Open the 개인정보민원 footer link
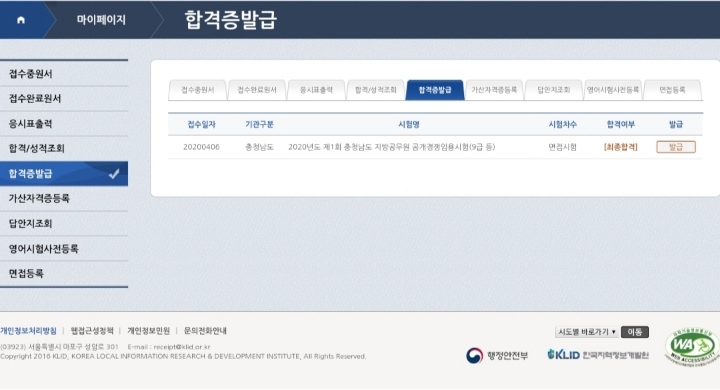 tap(149, 331)
